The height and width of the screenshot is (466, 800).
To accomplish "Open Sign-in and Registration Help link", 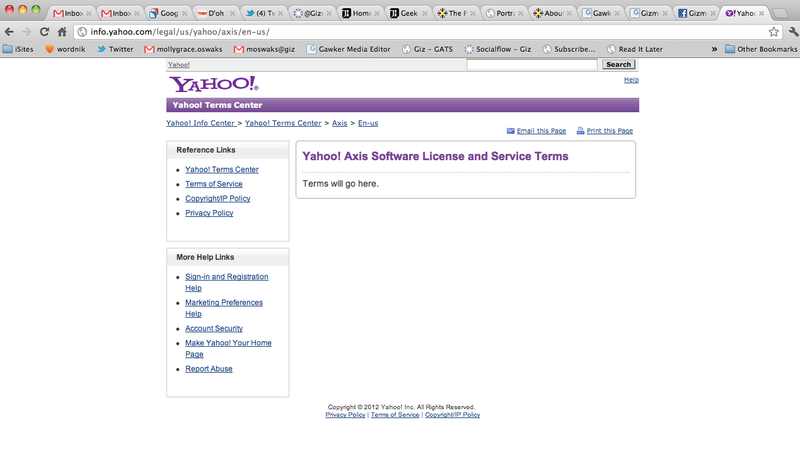I will coord(227,282).
